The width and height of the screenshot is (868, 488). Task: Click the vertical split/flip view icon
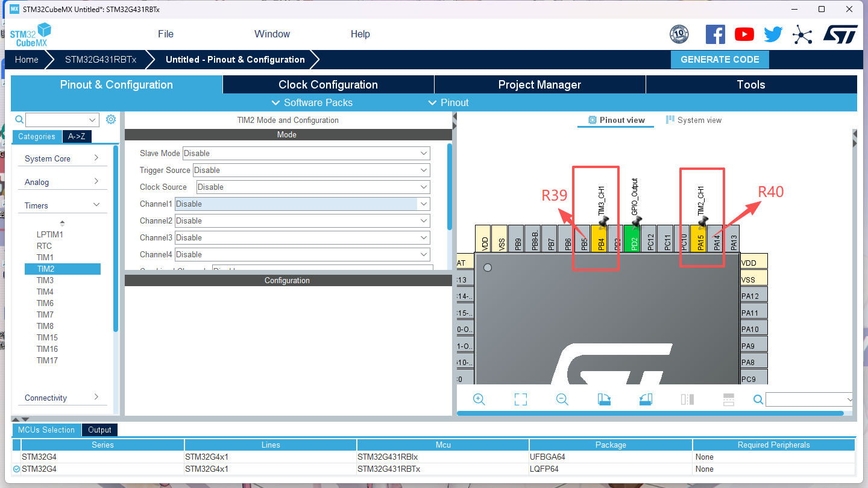687,399
